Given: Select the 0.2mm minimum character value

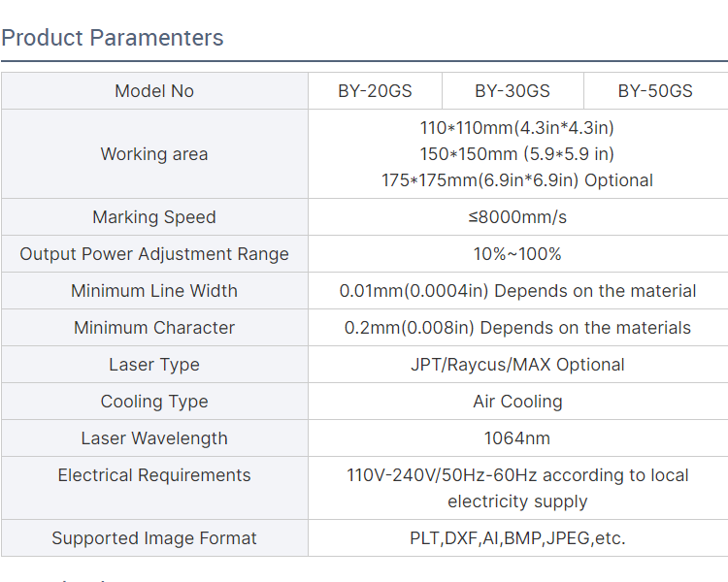Looking at the screenshot, I should pos(517,328).
